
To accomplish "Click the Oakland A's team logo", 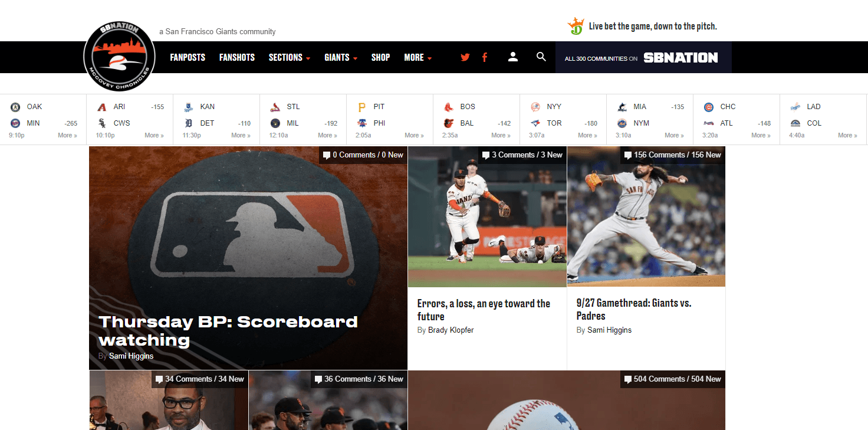I will 15,107.
